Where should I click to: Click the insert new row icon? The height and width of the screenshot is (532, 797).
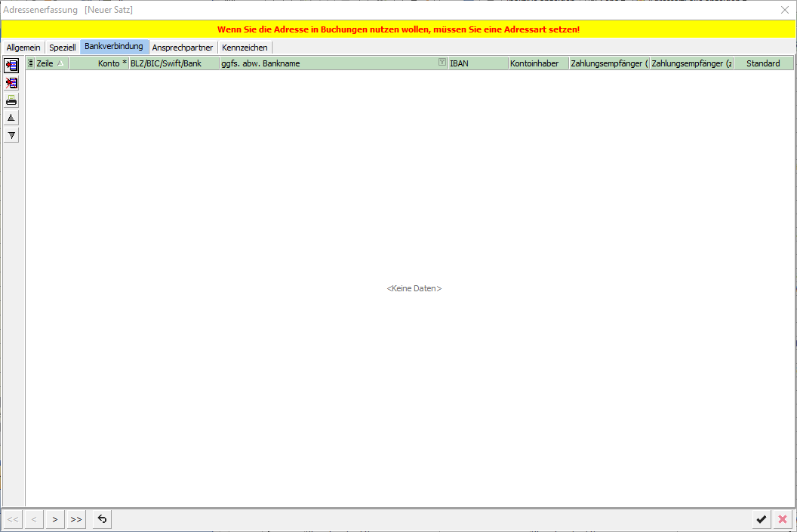(11, 66)
